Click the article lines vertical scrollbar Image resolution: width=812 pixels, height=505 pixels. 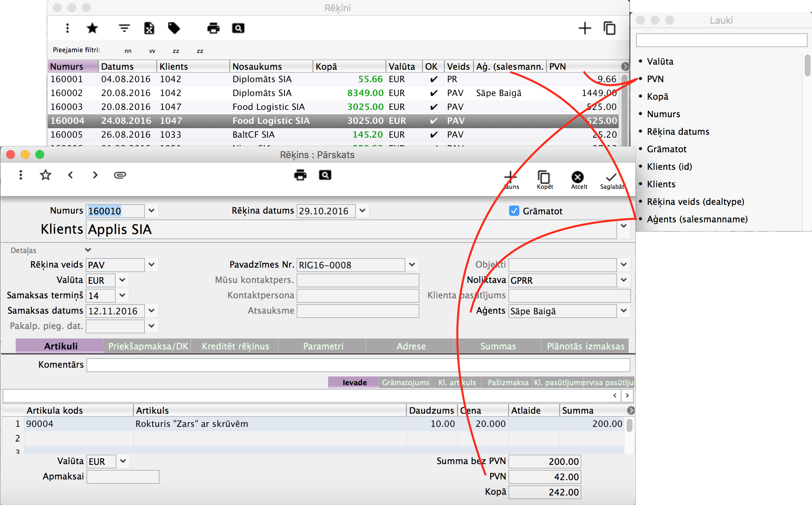coord(629,426)
